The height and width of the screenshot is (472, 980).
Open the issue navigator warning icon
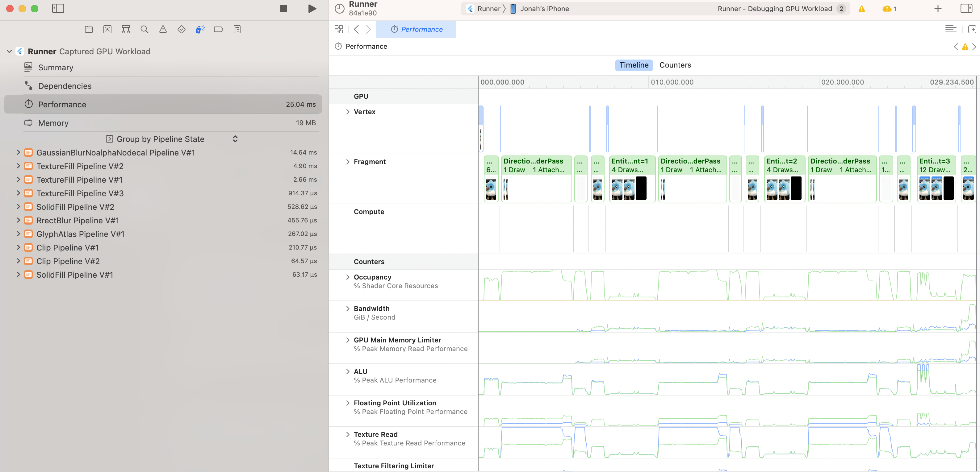tap(163, 29)
